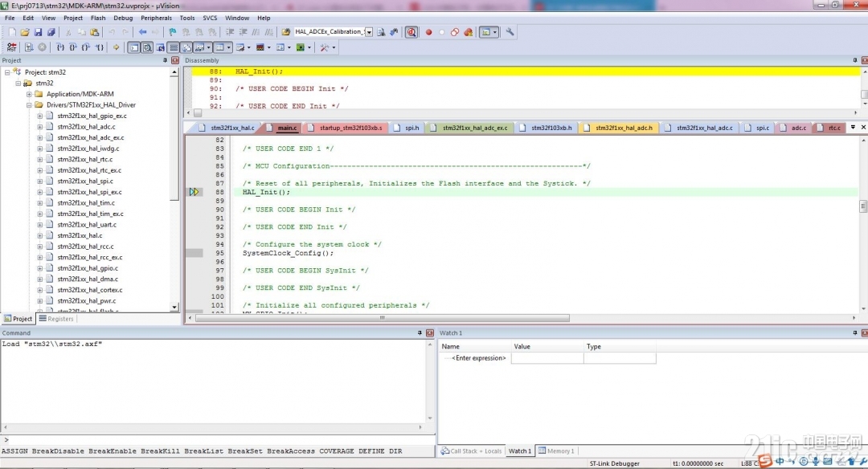Collapse Project: stm32 tree root
Viewport: 868px width, 469px height.
click(7, 72)
